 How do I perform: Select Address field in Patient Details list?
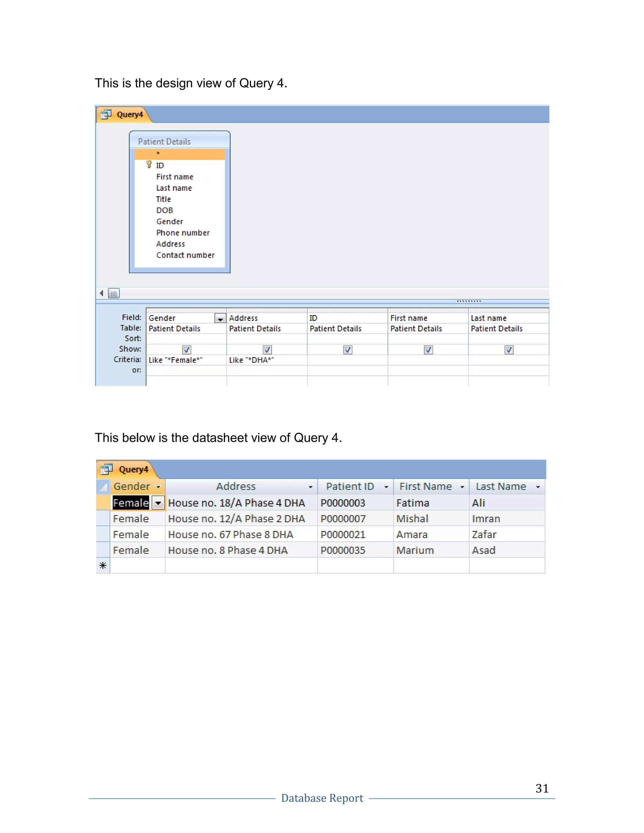[180, 244]
